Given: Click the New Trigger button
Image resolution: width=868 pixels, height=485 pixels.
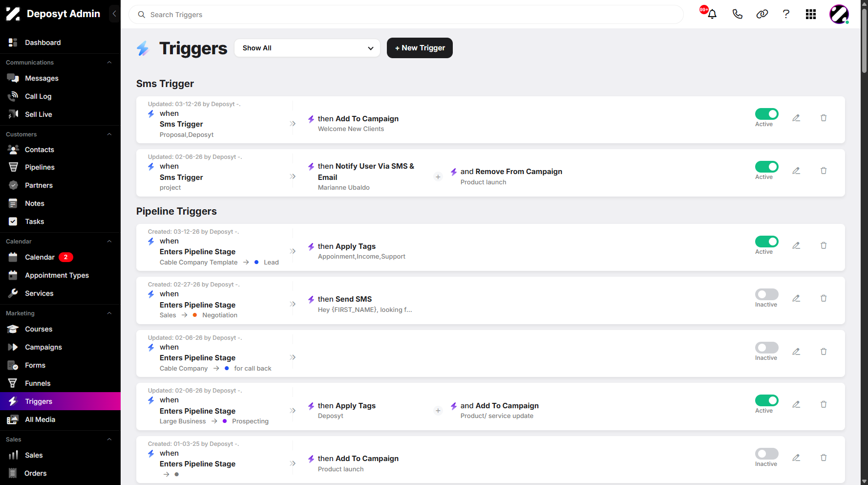Looking at the screenshot, I should click(420, 48).
